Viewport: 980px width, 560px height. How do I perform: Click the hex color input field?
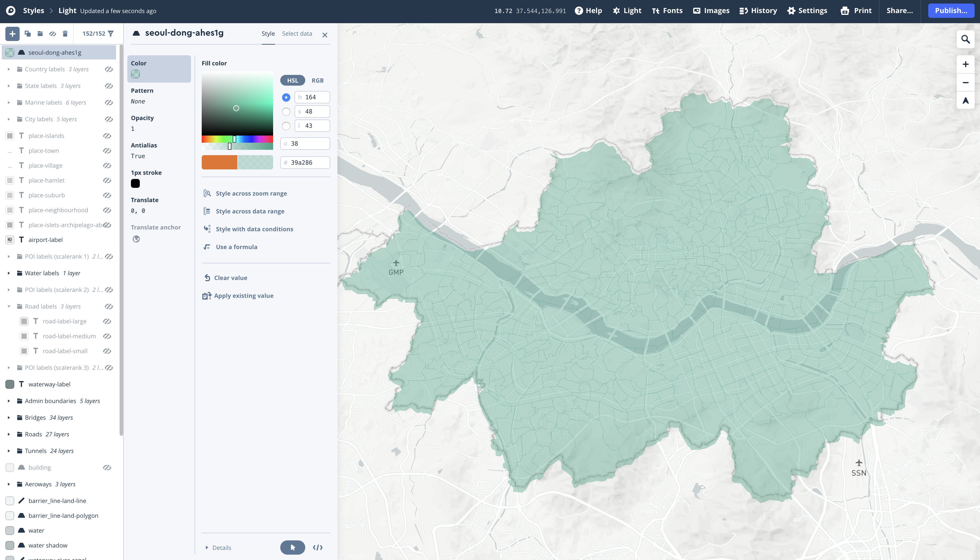coord(308,163)
